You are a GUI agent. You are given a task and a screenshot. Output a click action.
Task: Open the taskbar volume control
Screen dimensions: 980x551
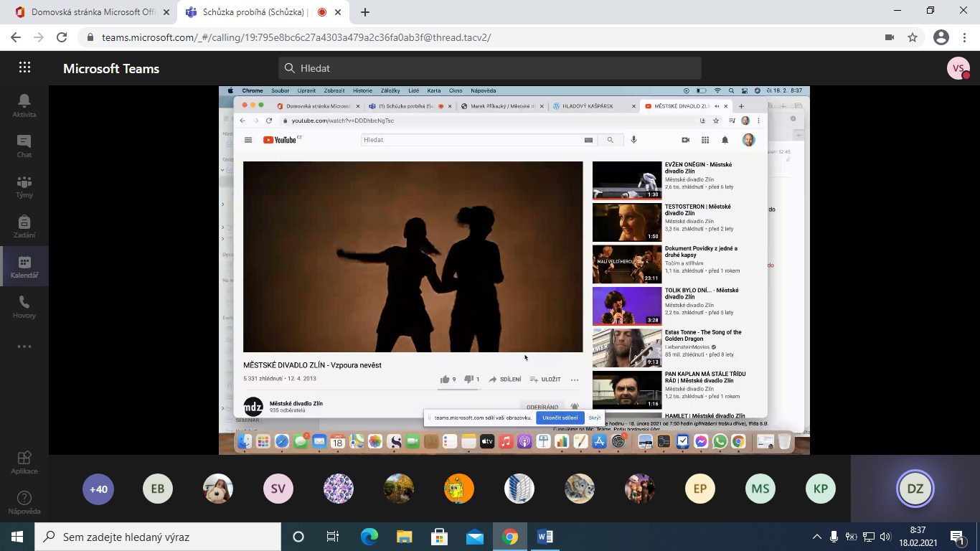(x=886, y=537)
